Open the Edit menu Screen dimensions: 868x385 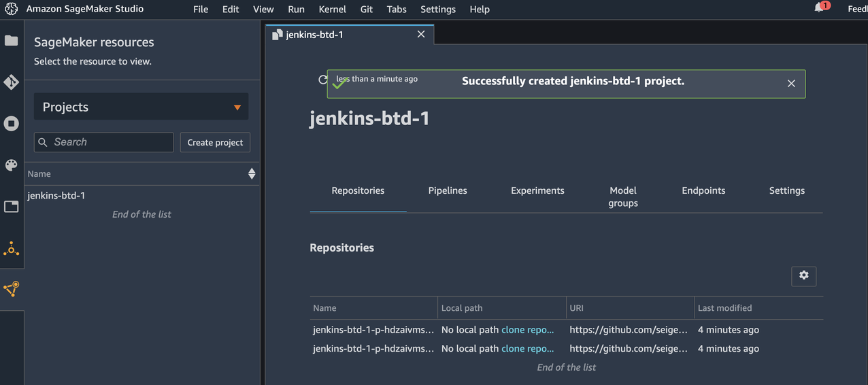[231, 10]
